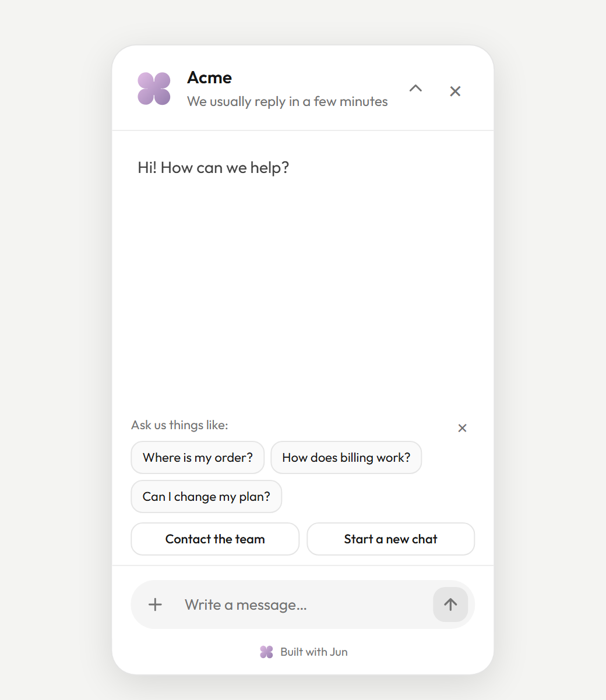Pick the 'Can I change my plan?' suggestion
606x700 pixels.
pyautogui.click(x=206, y=497)
